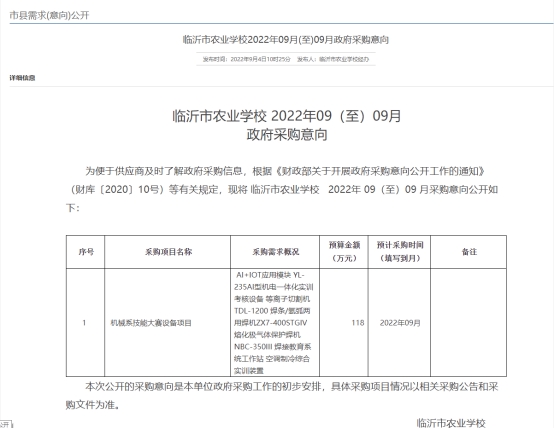
Task: Click the requirement text AI+IOT应用模块 YL-
Action: point(270,275)
